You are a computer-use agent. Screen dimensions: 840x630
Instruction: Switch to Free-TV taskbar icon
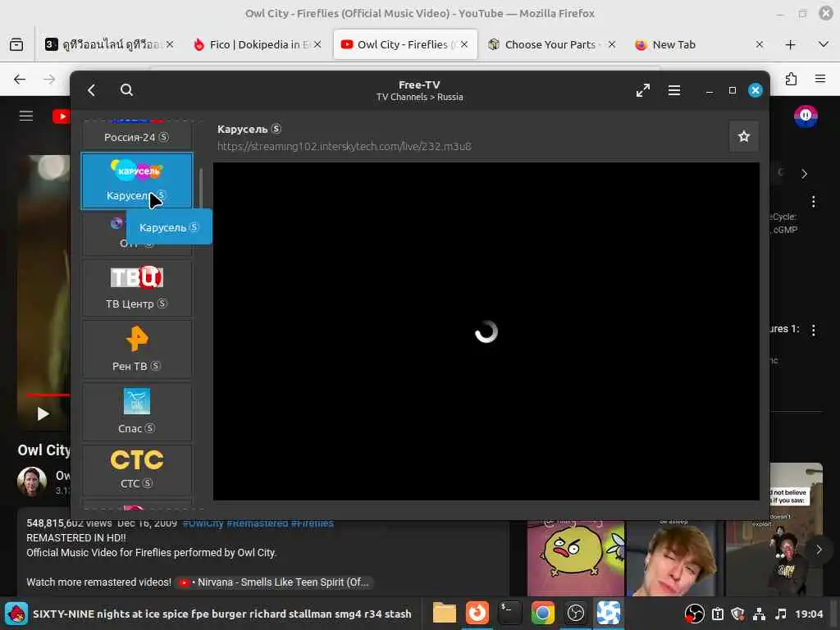pos(608,614)
